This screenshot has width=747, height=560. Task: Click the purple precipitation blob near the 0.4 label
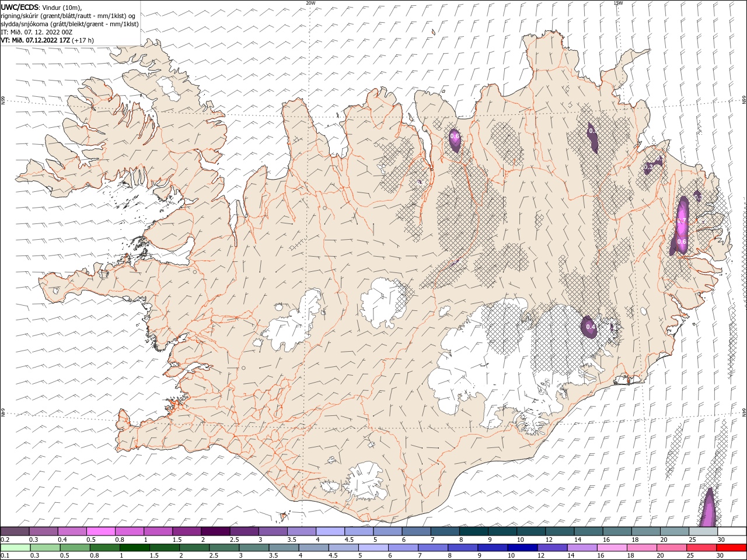pyautogui.click(x=589, y=327)
